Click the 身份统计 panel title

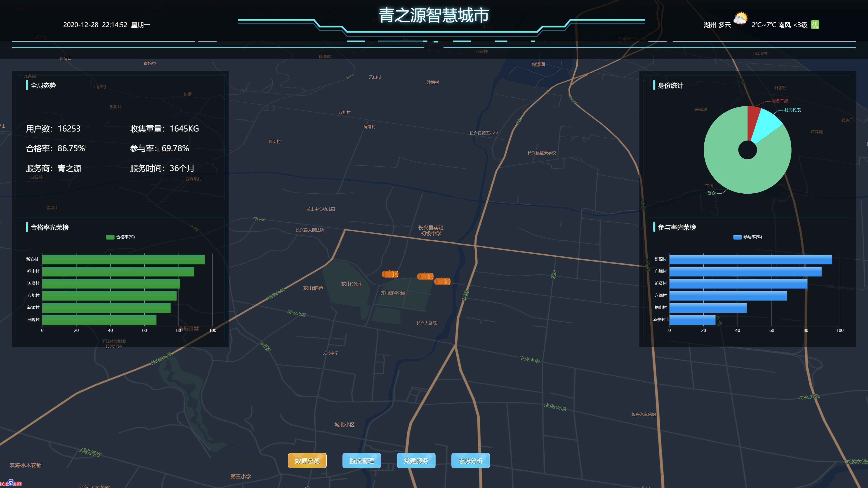coord(670,86)
